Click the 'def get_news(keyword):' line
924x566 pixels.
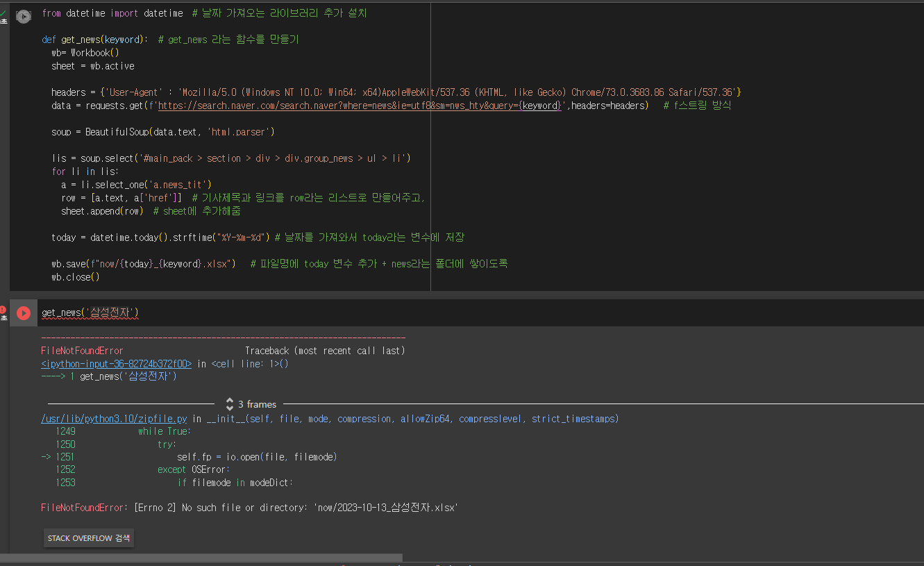(x=94, y=40)
